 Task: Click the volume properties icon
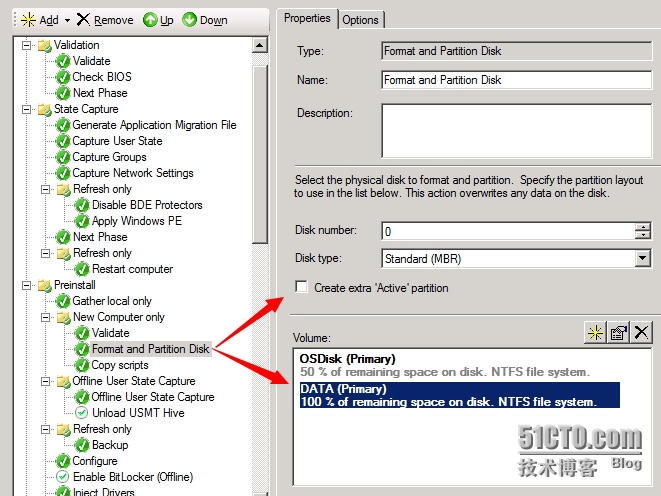[x=618, y=333]
